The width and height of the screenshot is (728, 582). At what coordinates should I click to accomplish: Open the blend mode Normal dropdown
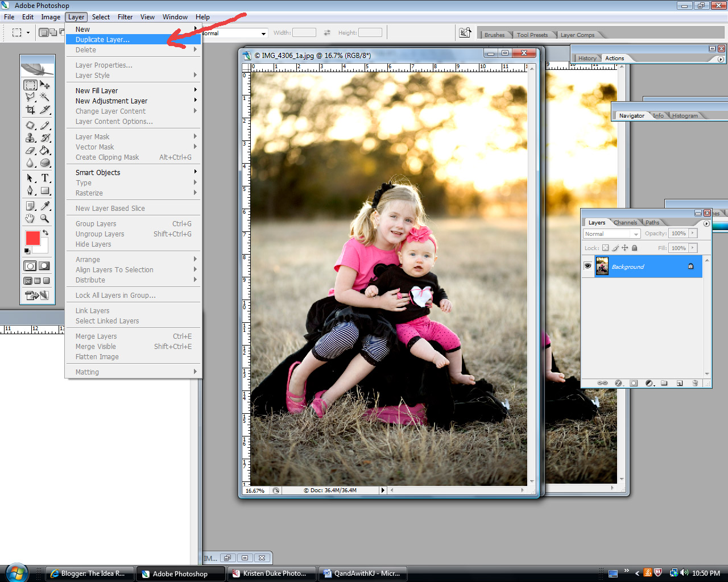611,234
